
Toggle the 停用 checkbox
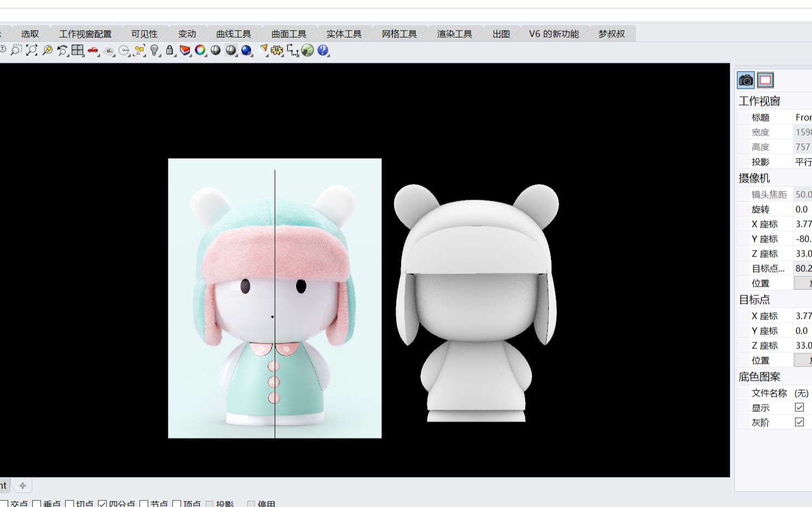point(251,504)
